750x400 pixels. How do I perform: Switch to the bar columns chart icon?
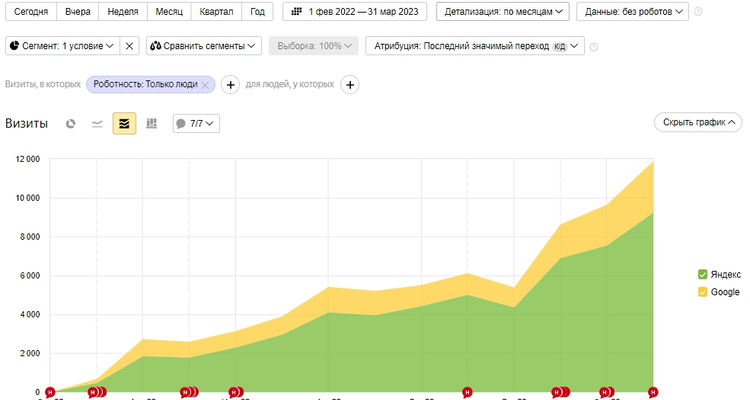point(152,123)
